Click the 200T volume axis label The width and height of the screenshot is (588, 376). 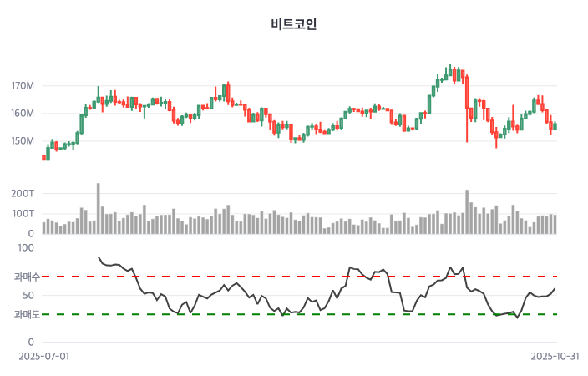23,193
